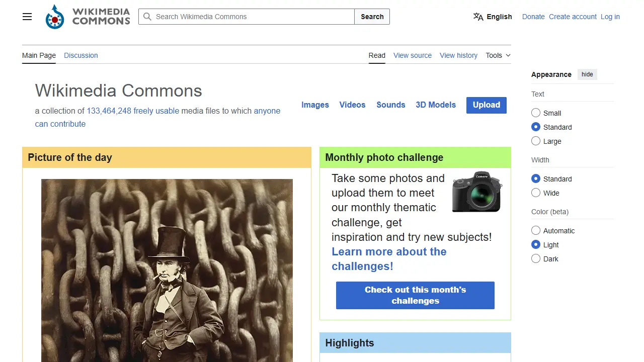This screenshot has width=644, height=362.
Task: Open View history
Action: (x=458, y=55)
